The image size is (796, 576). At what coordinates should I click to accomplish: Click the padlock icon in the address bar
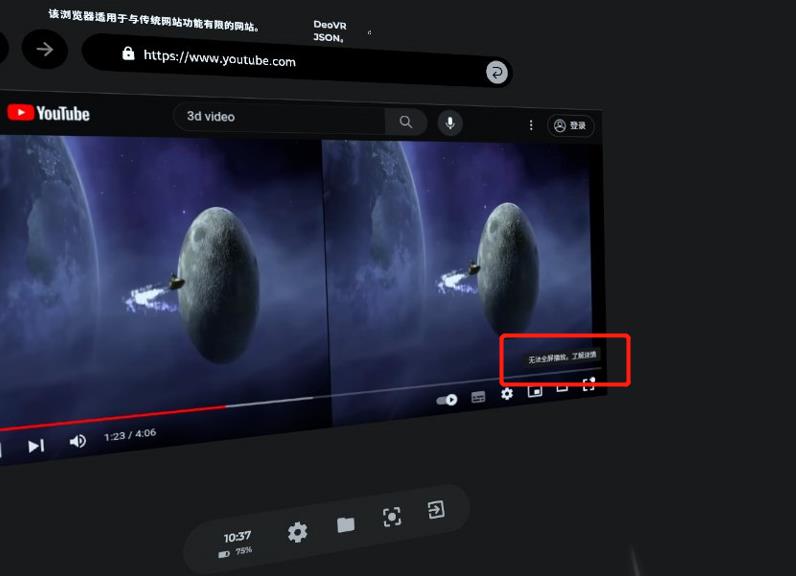[x=128, y=53]
